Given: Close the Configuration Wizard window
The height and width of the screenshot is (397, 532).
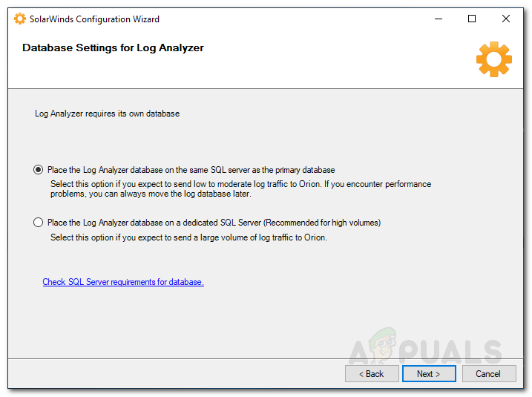Looking at the screenshot, I should pyautogui.click(x=506, y=19).
